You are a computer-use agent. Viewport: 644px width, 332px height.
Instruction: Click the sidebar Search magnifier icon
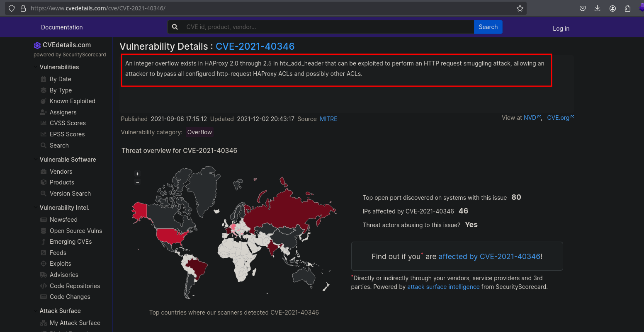point(44,145)
